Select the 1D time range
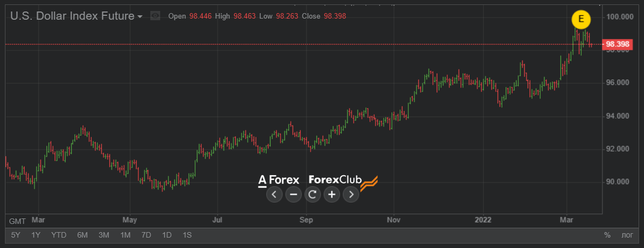The height and width of the screenshot is (248, 644). pyautogui.click(x=167, y=235)
